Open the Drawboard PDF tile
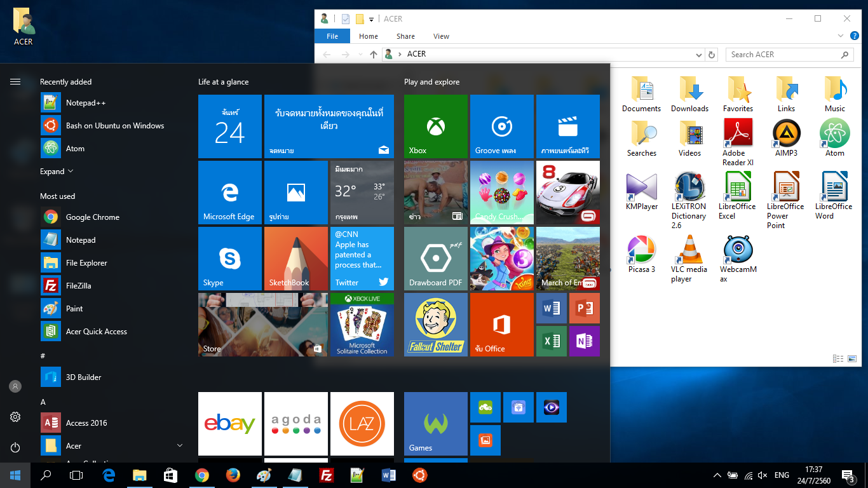The image size is (868, 488). point(436,259)
